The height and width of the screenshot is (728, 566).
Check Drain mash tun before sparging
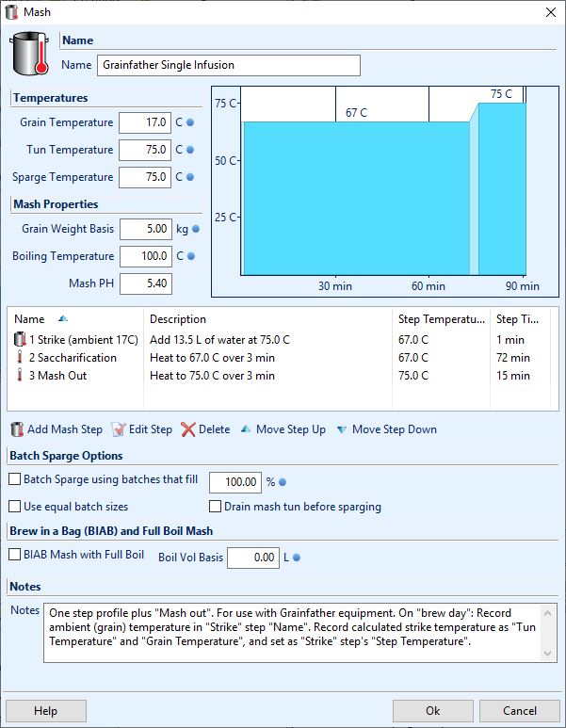click(215, 506)
